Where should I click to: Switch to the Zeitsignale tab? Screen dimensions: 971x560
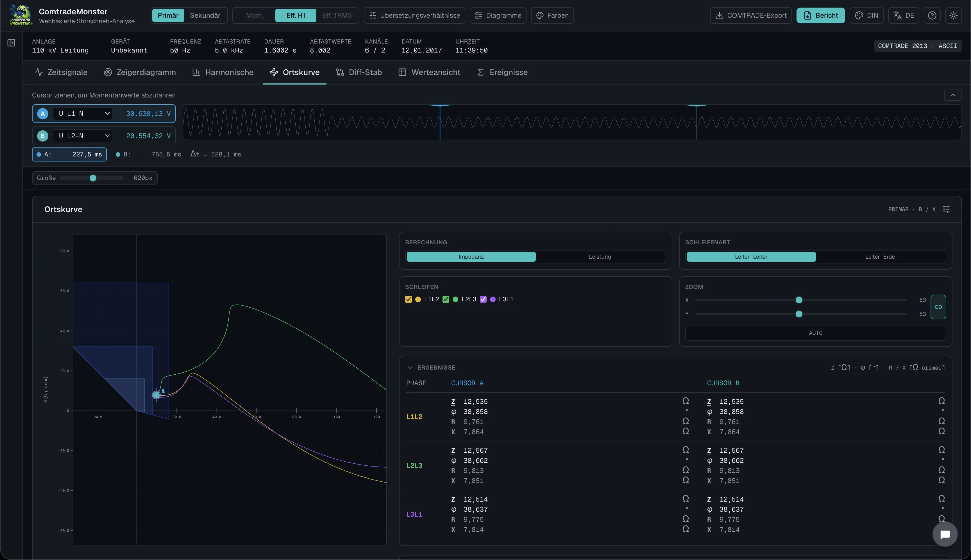pos(61,72)
